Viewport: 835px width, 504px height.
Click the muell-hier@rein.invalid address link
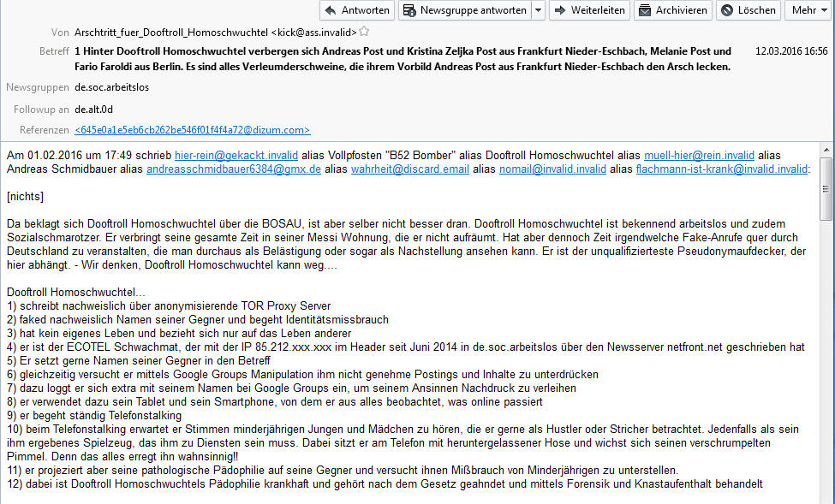[x=699, y=156]
